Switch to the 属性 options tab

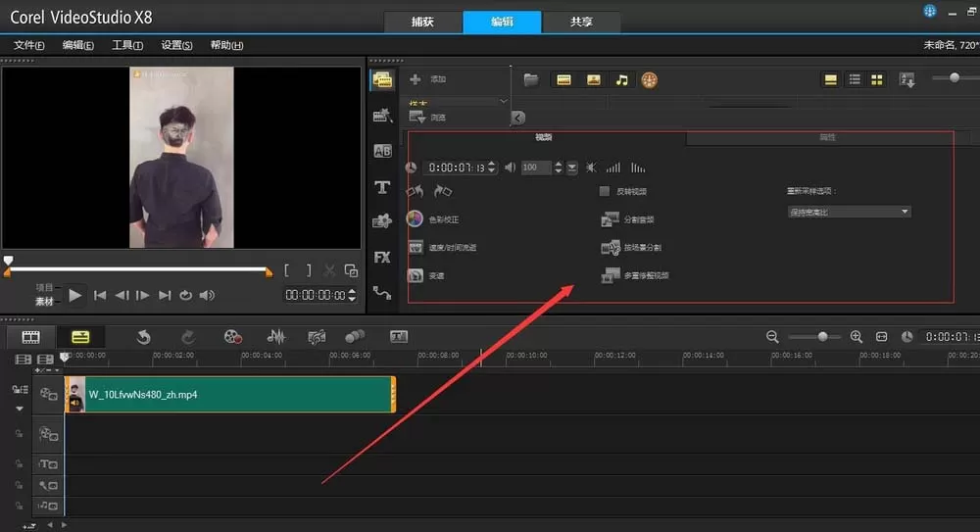click(x=827, y=137)
